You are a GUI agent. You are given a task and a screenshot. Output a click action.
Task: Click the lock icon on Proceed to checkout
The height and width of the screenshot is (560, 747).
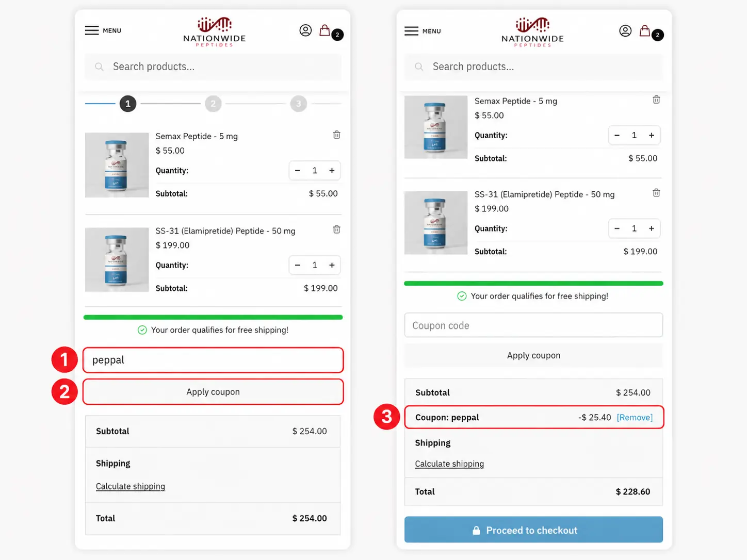[x=476, y=530]
